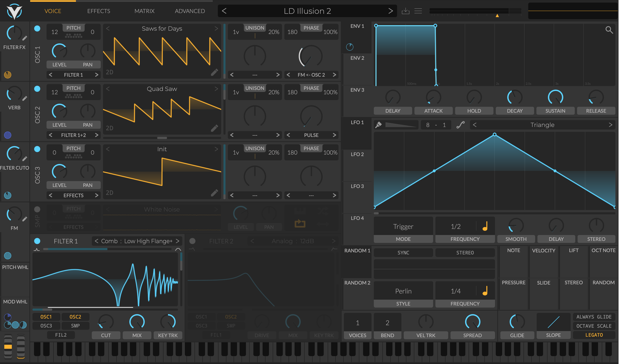Viewport: 619px width, 364px height.
Task: Click the LFO 1 frequency note icon
Action: (x=485, y=226)
